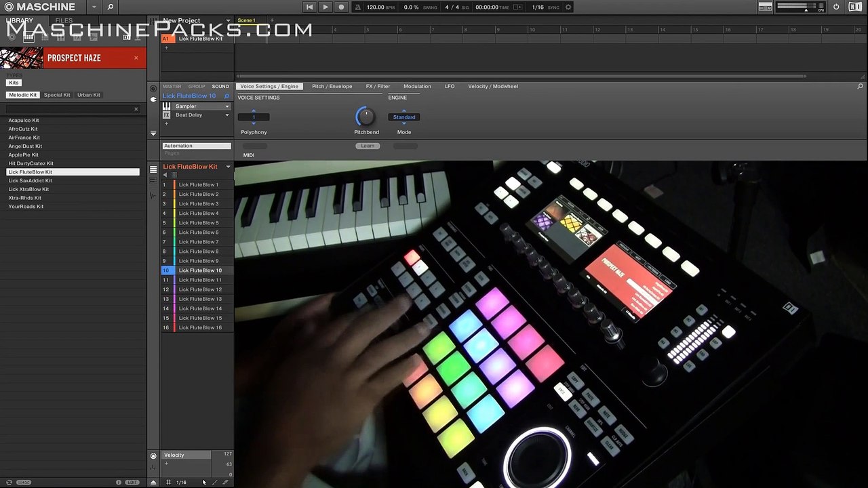Screen dimensions: 868x488
Task: Click the Learn button
Action: pyautogui.click(x=367, y=146)
